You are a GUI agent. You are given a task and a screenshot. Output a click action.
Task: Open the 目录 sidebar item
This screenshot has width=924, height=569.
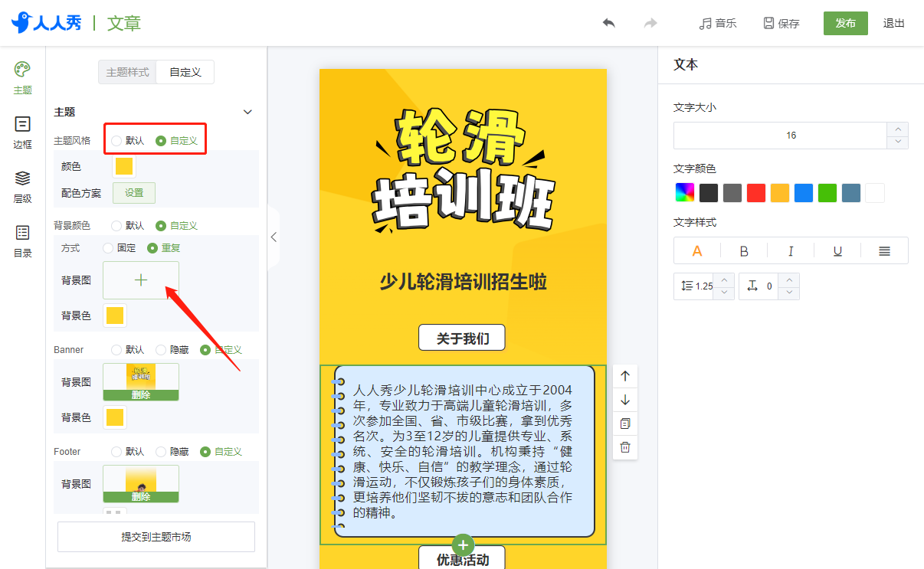23,241
